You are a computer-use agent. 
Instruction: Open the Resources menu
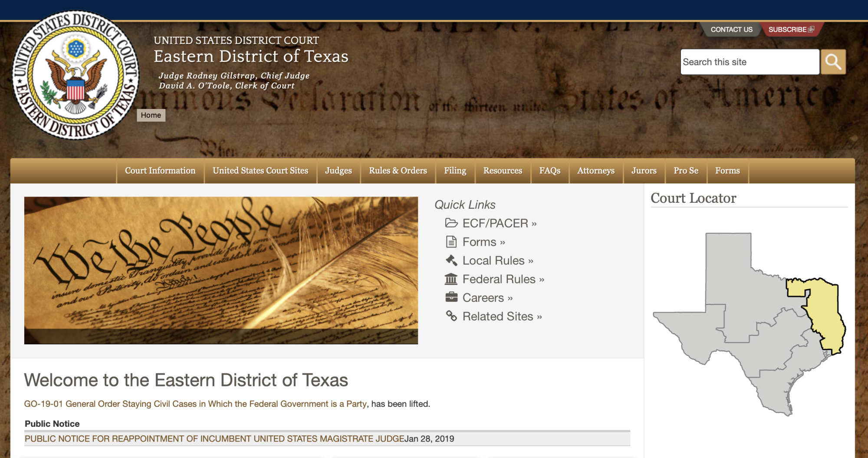(x=503, y=171)
